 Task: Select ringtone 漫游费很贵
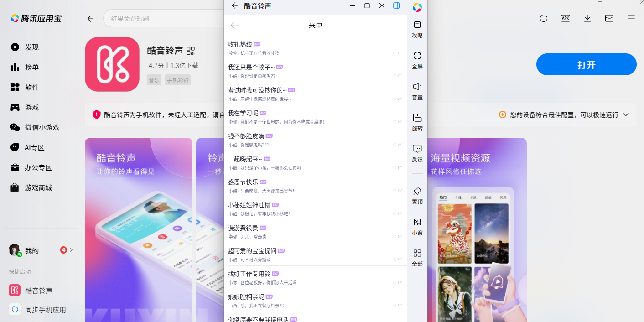pyautogui.click(x=316, y=232)
